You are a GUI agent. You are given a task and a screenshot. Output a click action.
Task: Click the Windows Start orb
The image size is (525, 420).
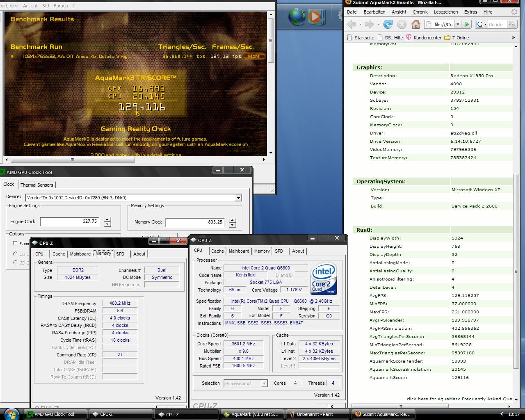tap(11, 414)
